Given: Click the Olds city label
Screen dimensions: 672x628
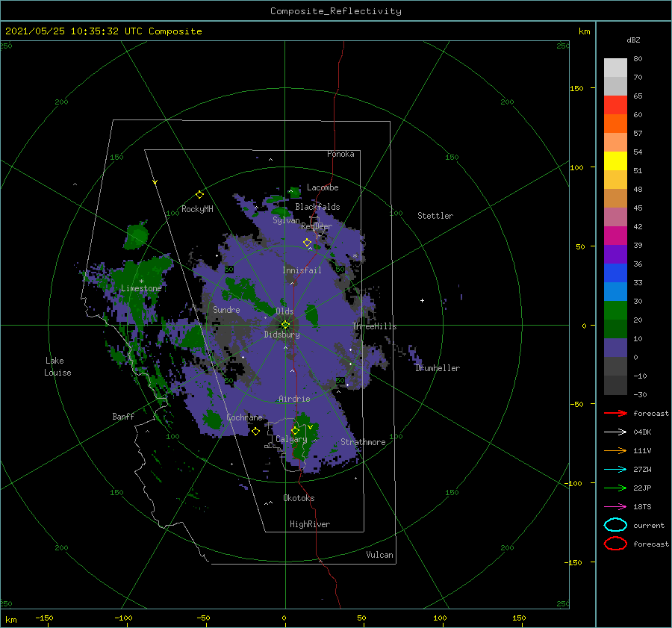Looking at the screenshot, I should point(284,311).
